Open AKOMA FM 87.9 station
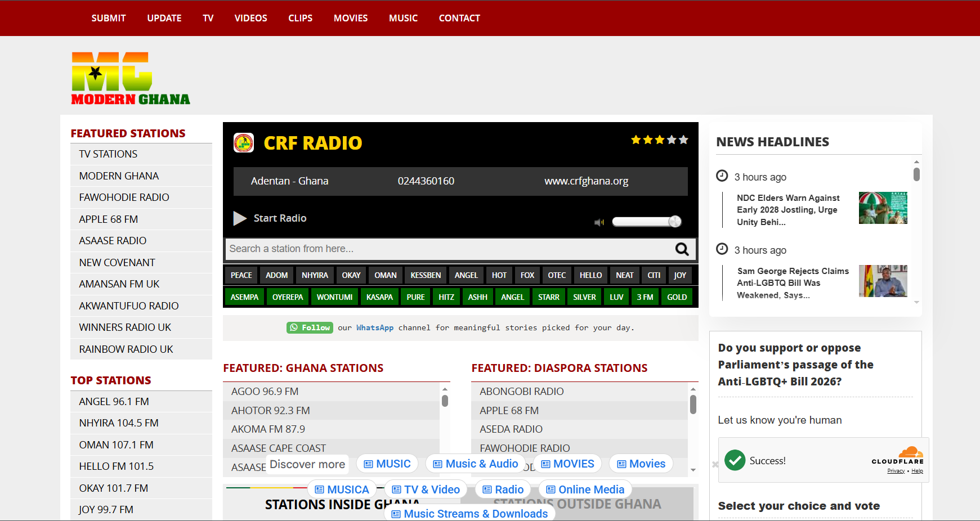980x521 pixels. coord(332,429)
